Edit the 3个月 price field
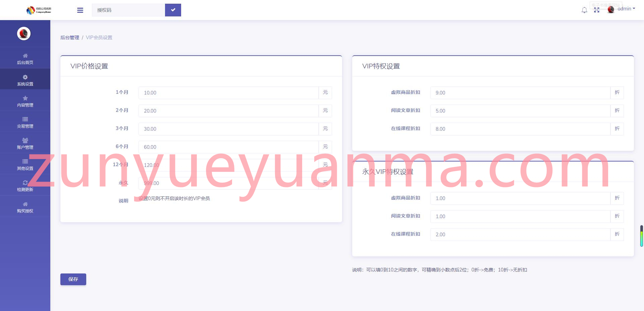The image size is (644, 311). tap(228, 129)
